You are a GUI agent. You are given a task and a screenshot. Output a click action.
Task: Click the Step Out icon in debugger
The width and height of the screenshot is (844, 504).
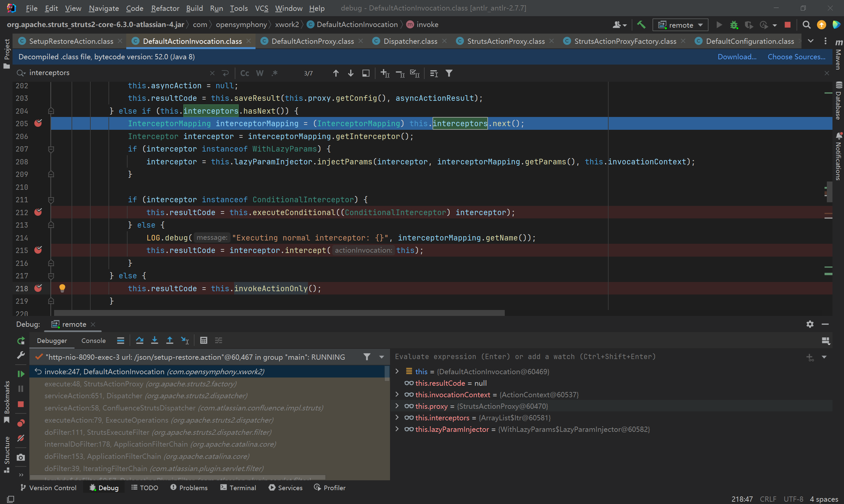(169, 340)
